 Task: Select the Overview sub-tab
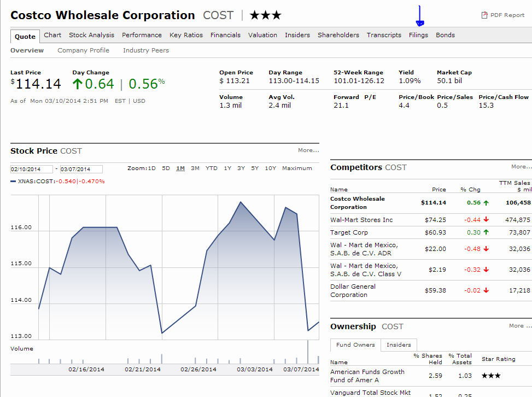(x=27, y=50)
